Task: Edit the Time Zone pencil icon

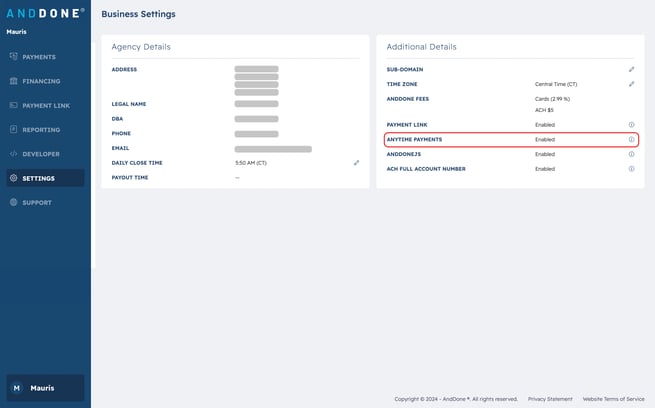Action: pos(631,84)
